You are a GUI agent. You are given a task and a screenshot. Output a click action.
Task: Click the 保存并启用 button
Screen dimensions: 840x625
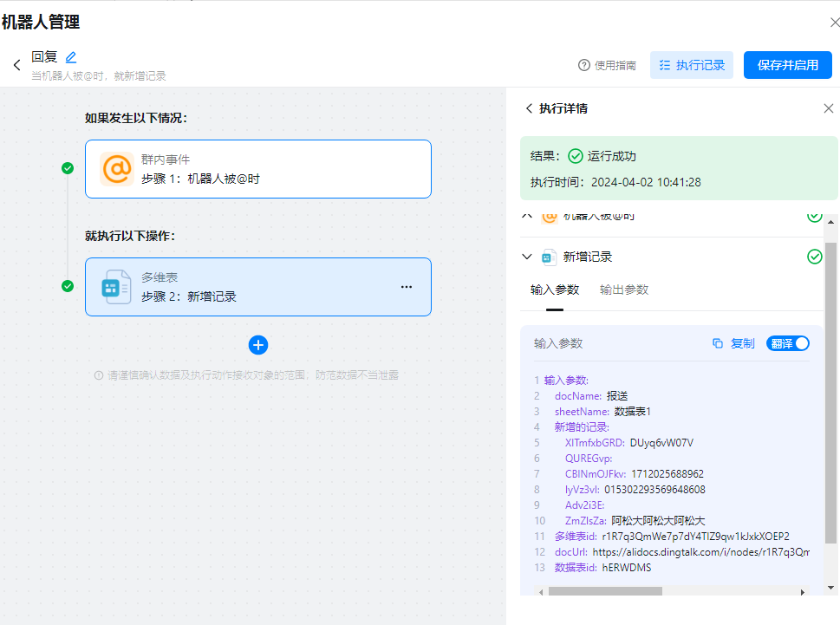click(787, 65)
